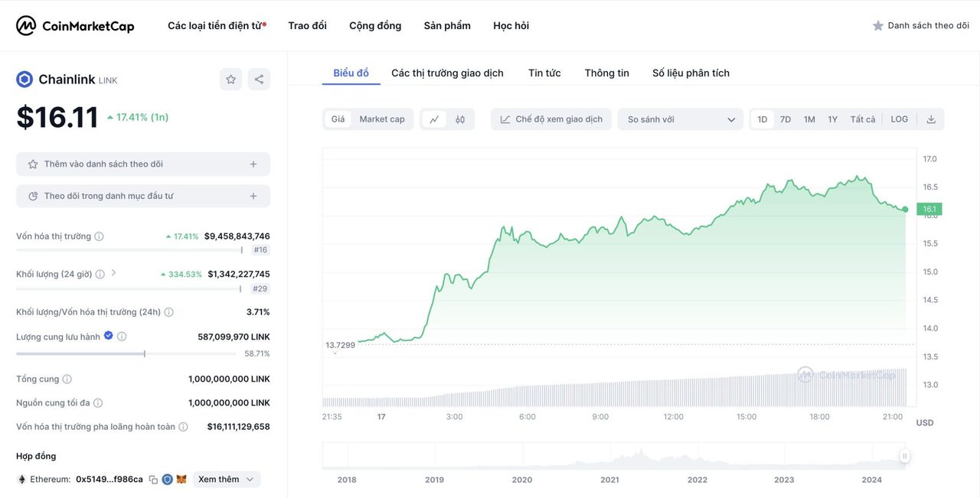Image resolution: width=980 pixels, height=498 pixels.
Task: Show info for fully diluted market cap (Vốn hóa thị trường pha loãng hoàn toàn)
Action: click(x=183, y=427)
